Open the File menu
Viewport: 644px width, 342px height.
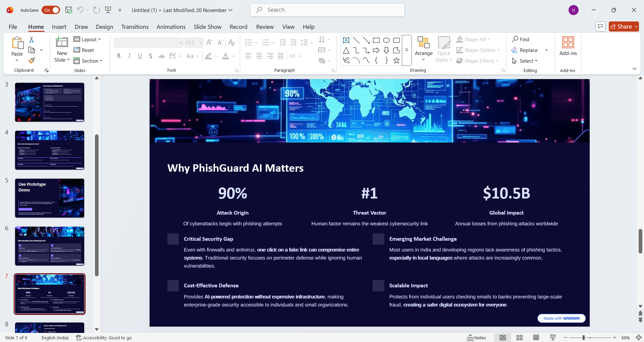pos(13,27)
